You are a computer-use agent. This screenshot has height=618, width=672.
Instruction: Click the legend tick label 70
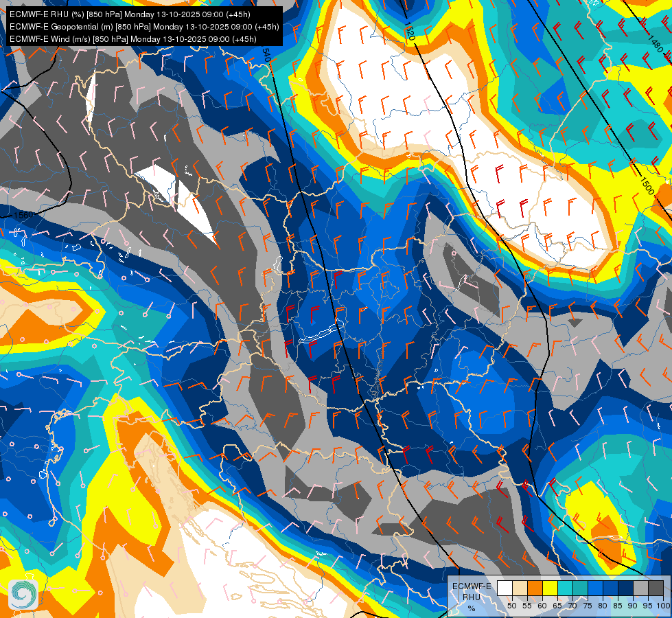tap(572, 606)
